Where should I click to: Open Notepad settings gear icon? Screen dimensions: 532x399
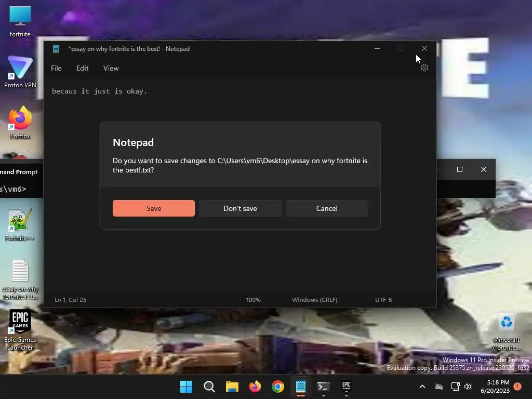point(424,68)
